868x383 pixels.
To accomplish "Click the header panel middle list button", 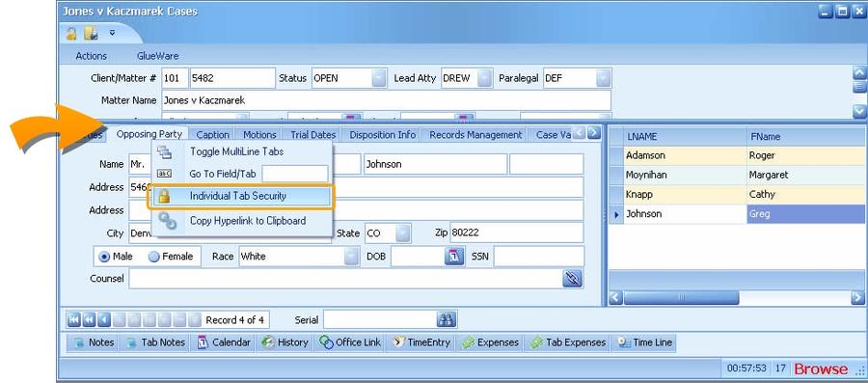I will click(x=859, y=87).
